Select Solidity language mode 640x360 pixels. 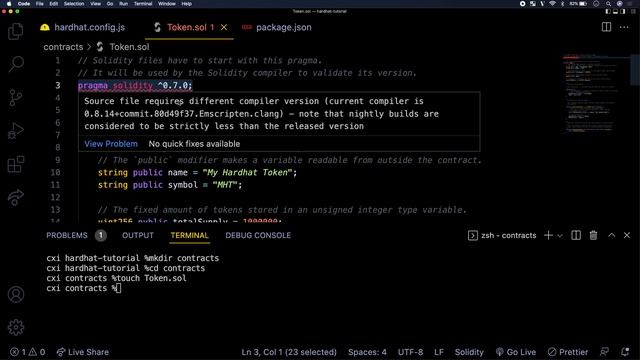point(469,352)
